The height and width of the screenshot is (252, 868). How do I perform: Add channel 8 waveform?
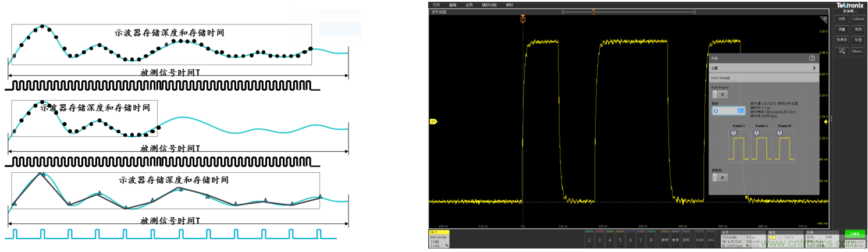(x=651, y=239)
